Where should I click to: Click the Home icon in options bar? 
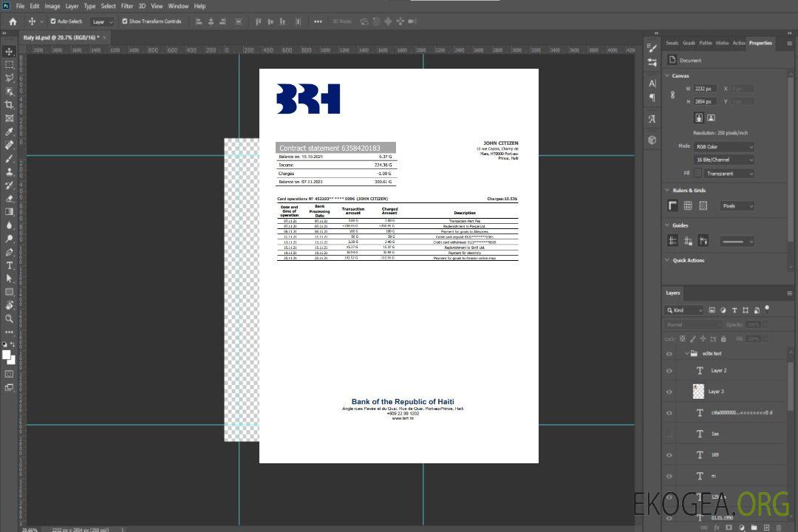point(13,21)
